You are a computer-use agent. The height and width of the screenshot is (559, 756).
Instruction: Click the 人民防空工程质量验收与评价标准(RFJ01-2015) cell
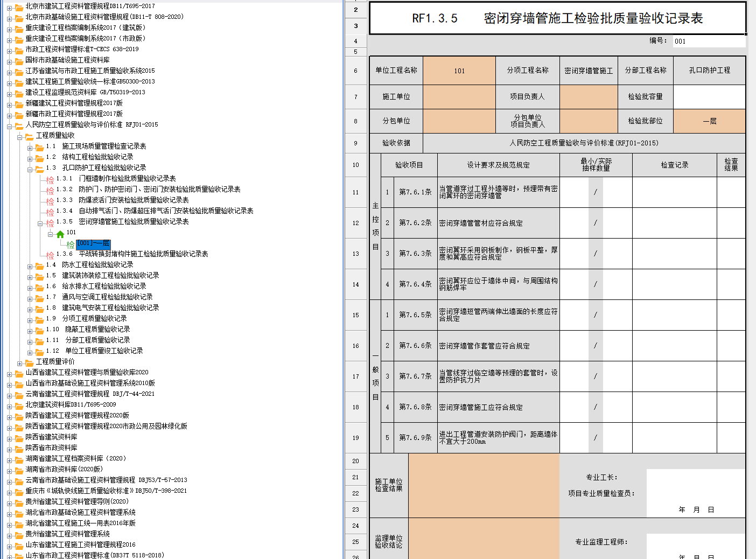[584, 143]
